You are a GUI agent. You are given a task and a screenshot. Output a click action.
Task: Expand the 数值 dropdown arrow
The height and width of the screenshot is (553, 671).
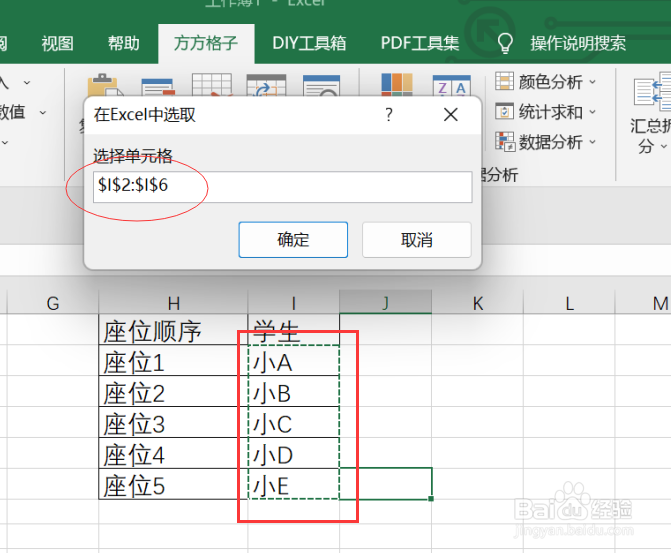tap(43, 113)
